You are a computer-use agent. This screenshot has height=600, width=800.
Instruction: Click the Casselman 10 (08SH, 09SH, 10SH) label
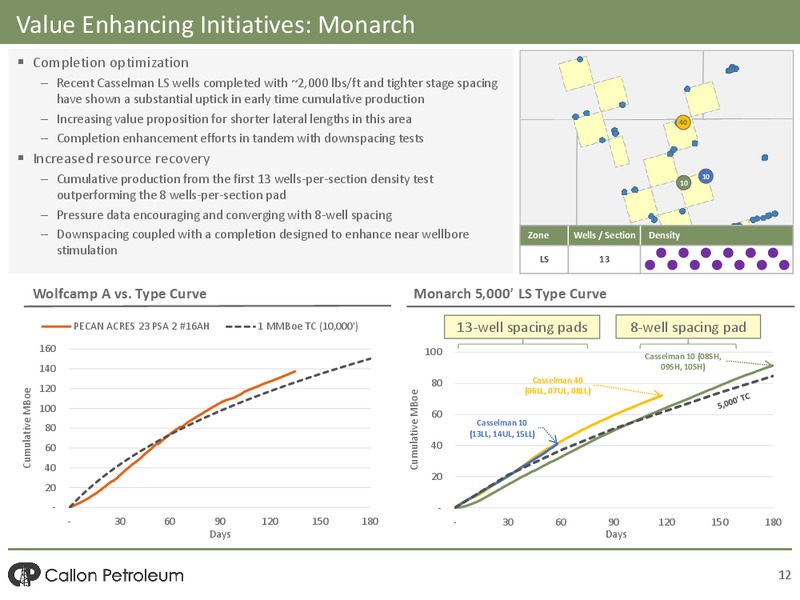683,361
